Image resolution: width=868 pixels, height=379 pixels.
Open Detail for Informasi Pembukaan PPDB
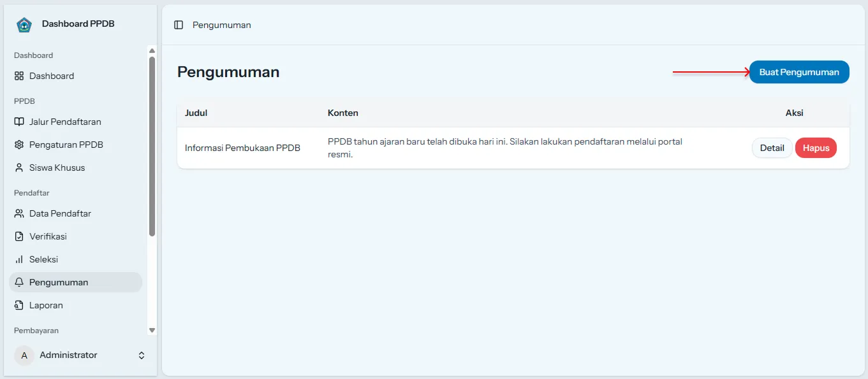click(772, 148)
